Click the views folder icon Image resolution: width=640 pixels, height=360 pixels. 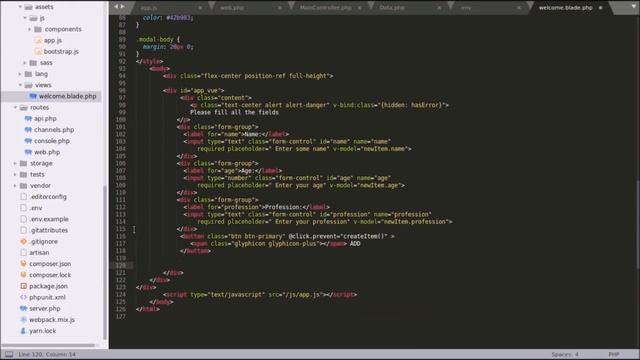click(x=28, y=85)
